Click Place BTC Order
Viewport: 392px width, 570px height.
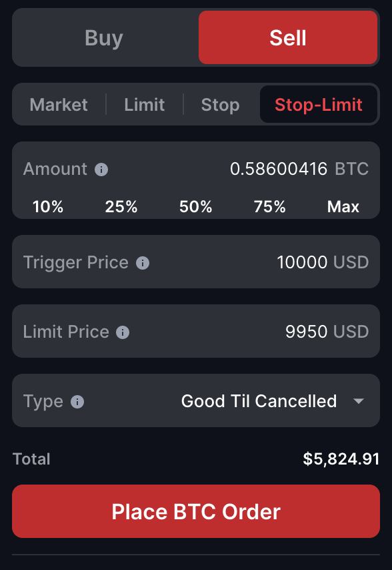tap(196, 511)
